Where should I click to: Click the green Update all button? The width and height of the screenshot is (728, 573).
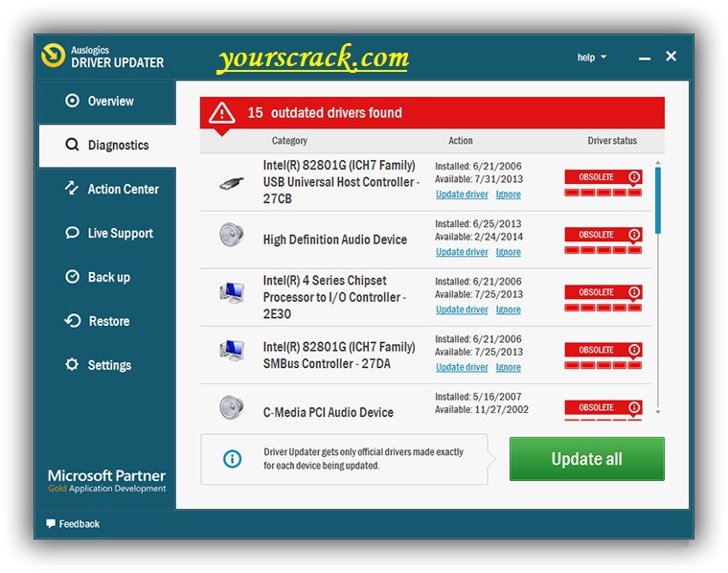point(587,459)
